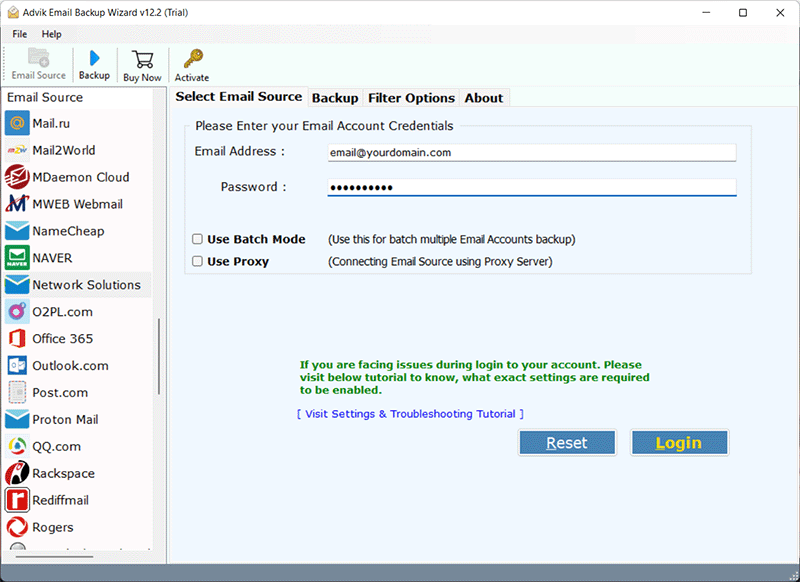
Task: Open the File menu
Action: tap(19, 33)
